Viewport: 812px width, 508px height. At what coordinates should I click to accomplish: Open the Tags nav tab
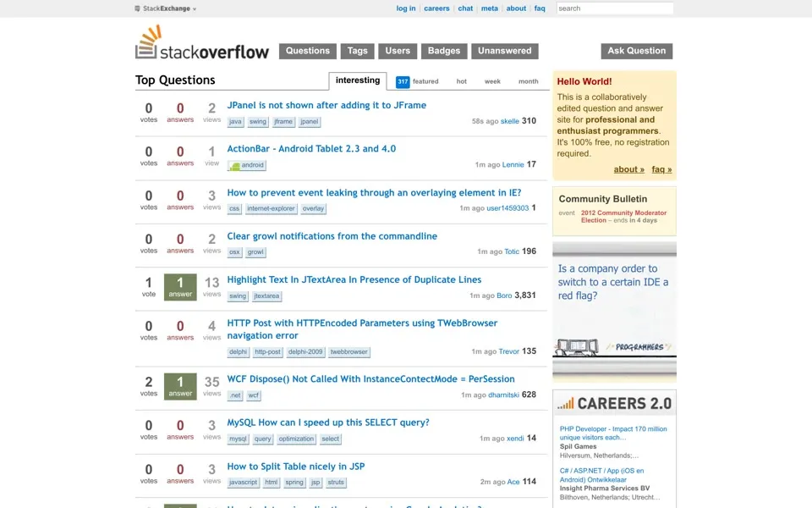point(357,51)
